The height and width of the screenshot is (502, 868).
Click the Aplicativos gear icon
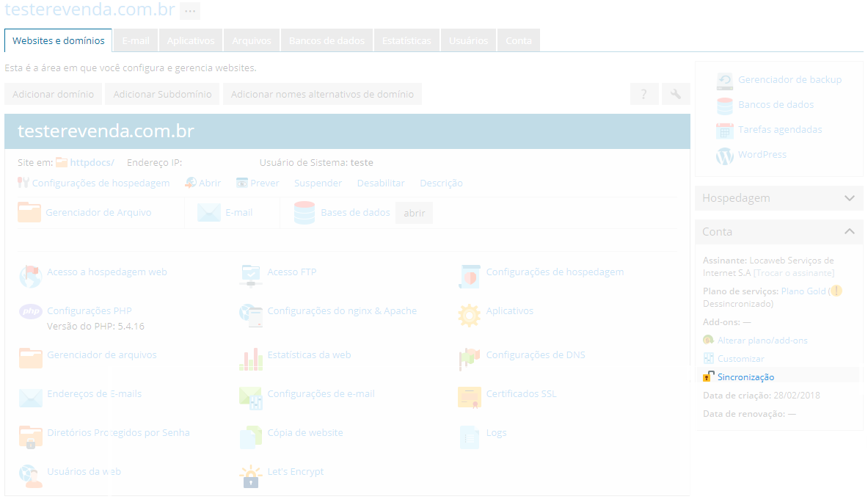point(470,315)
